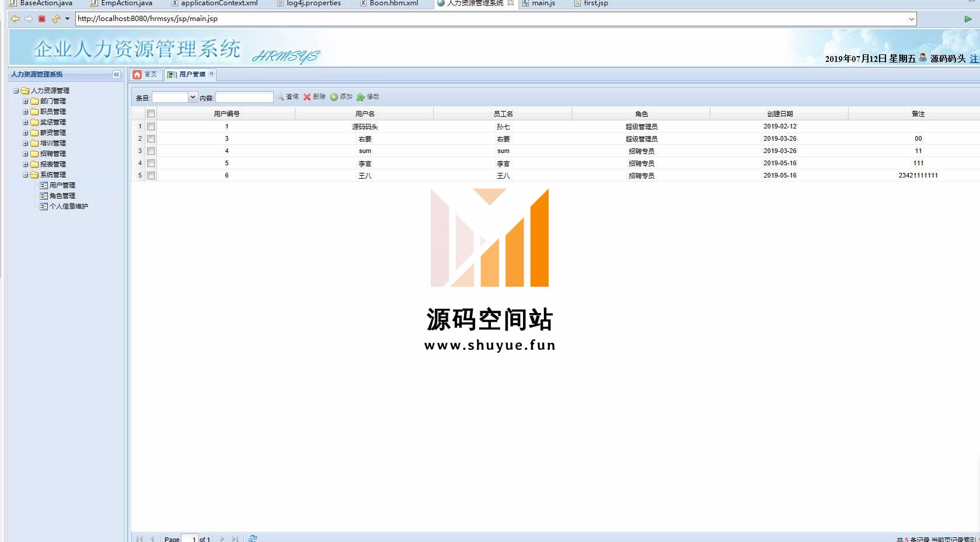Expand the 报表管理 tree node
Image resolution: width=980 pixels, height=542 pixels.
26,164
